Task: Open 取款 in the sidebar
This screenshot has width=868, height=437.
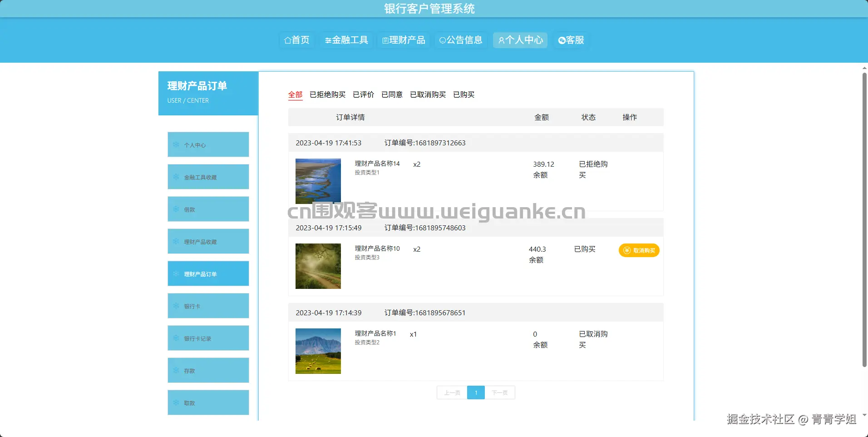Action: (x=208, y=402)
